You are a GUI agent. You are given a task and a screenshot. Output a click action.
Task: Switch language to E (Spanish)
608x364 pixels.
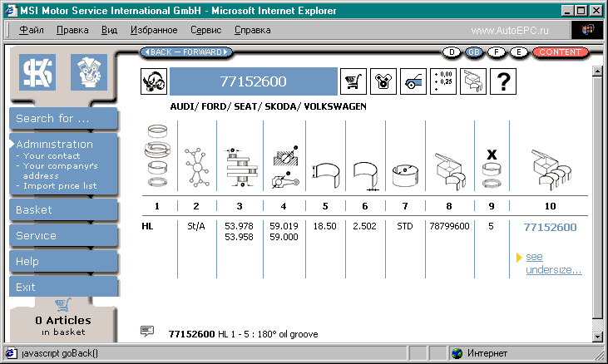(519, 52)
